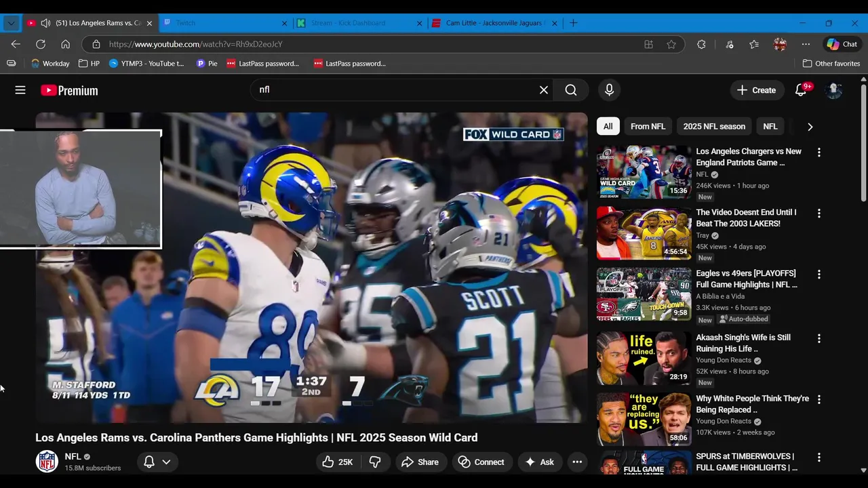The height and width of the screenshot is (488, 868).
Task: Open the tab actions menu
Action: click(x=11, y=23)
